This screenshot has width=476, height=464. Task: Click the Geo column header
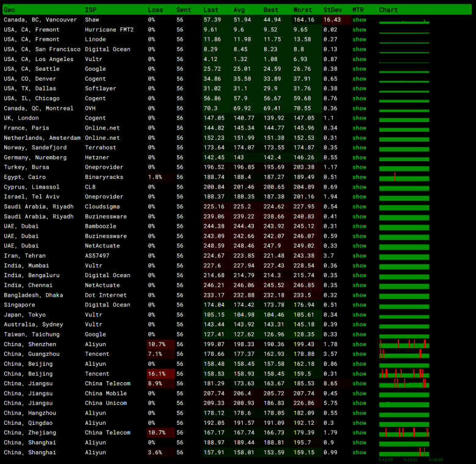[9, 10]
